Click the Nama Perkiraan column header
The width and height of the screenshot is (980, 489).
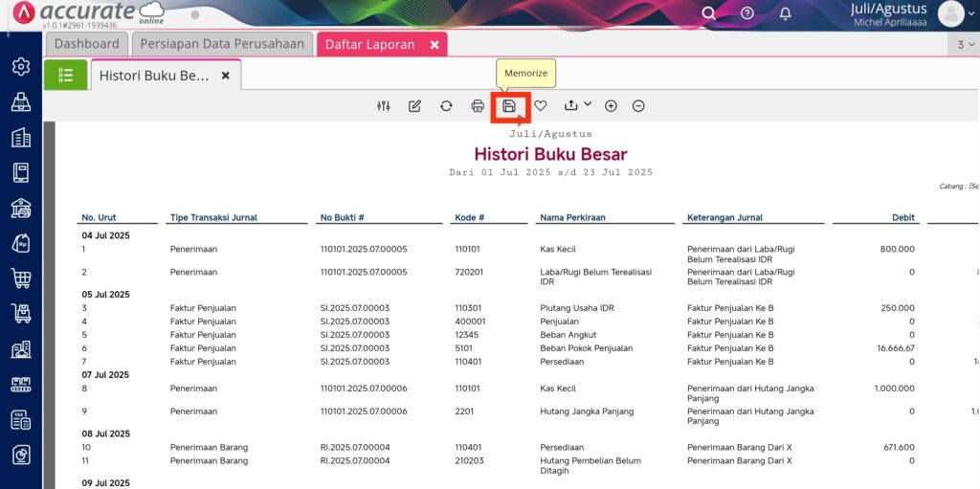572,217
